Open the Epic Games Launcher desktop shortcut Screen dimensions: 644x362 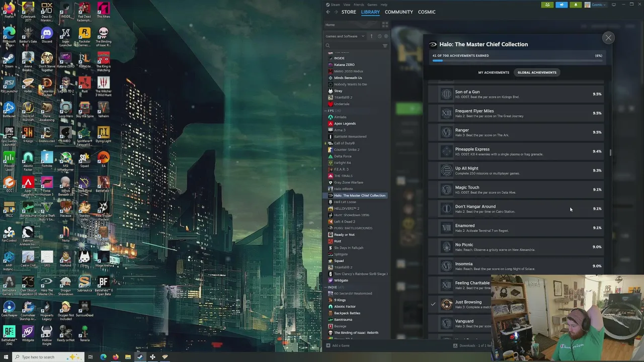coord(9,136)
